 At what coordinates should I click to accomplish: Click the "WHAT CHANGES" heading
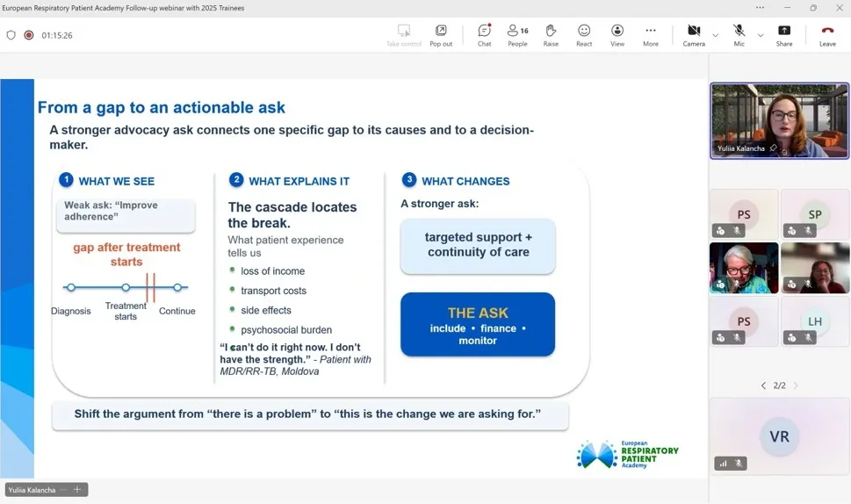465,181
